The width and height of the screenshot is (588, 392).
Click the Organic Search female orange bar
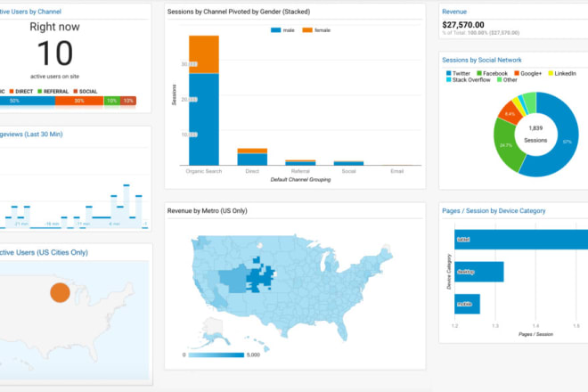(204, 54)
